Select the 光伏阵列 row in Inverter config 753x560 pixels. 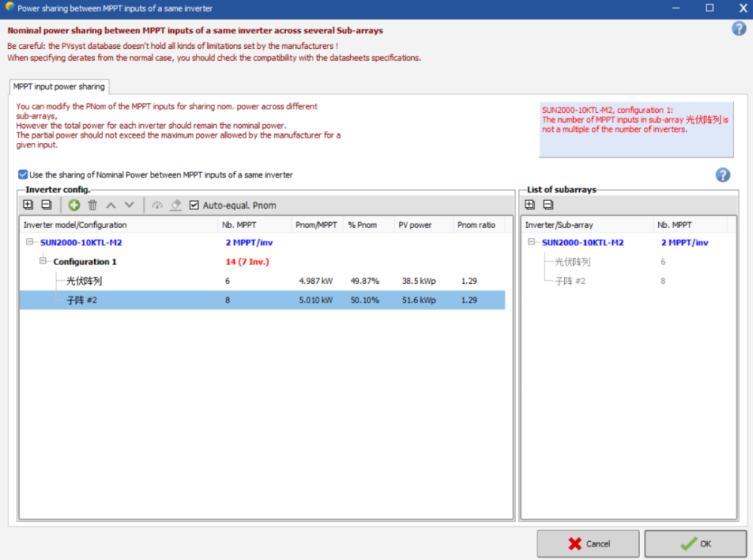click(x=84, y=281)
